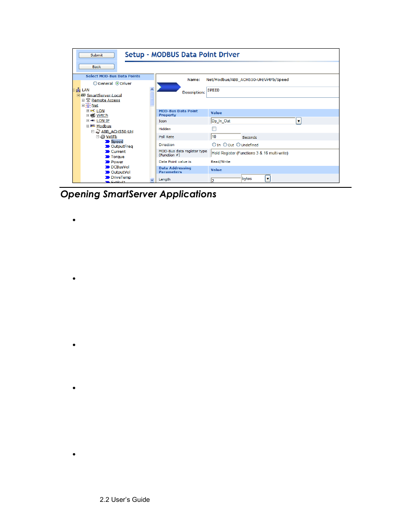Click the Submit button

coord(97,55)
